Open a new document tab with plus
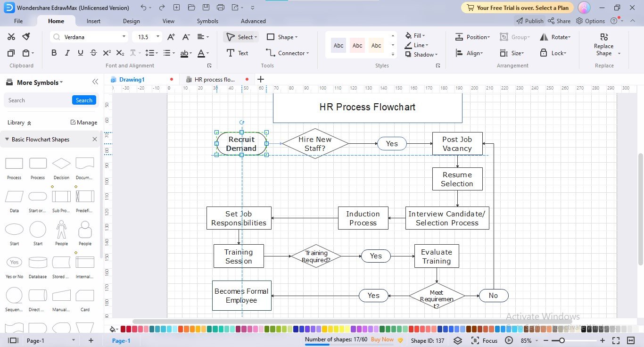The width and height of the screenshot is (644, 347). tap(261, 79)
